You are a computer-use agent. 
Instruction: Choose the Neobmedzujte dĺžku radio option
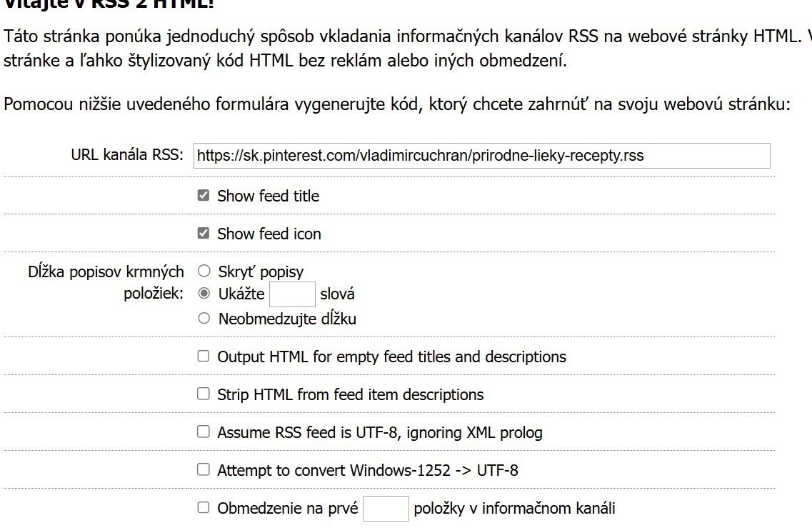point(204,319)
